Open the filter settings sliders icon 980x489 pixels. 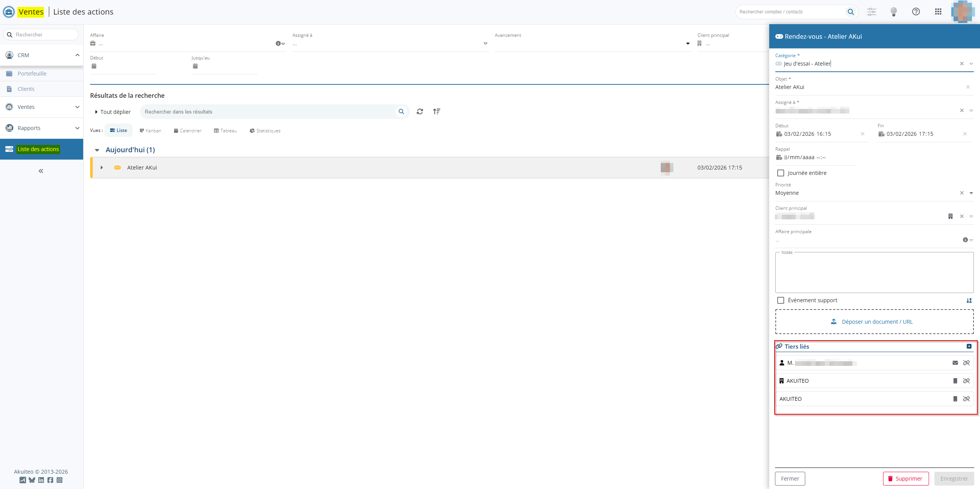click(x=871, y=12)
